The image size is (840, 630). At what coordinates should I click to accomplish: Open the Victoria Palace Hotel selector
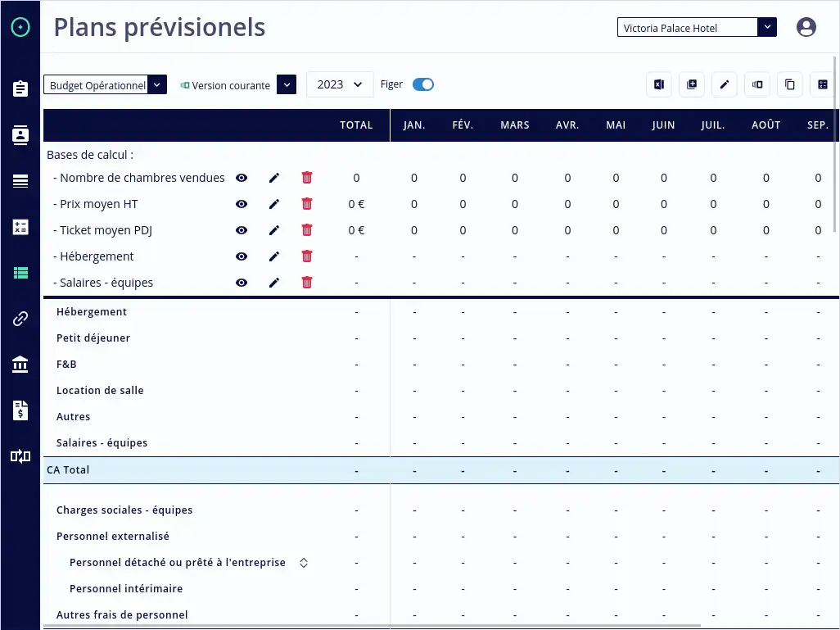click(x=766, y=26)
